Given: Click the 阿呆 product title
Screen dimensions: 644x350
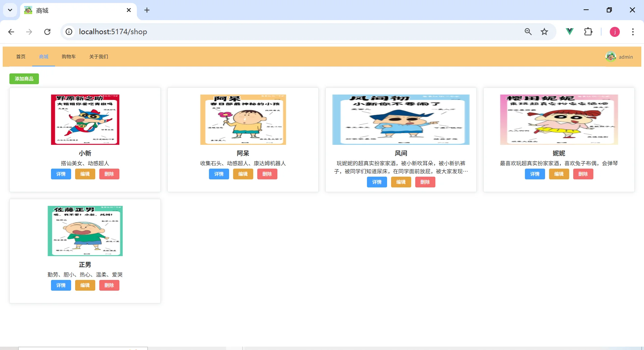Looking at the screenshot, I should (x=243, y=154).
